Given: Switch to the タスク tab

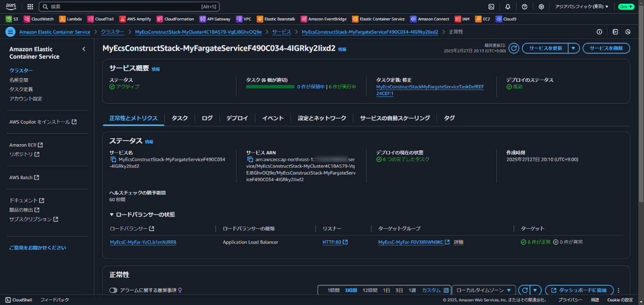Looking at the screenshot, I should [179, 118].
